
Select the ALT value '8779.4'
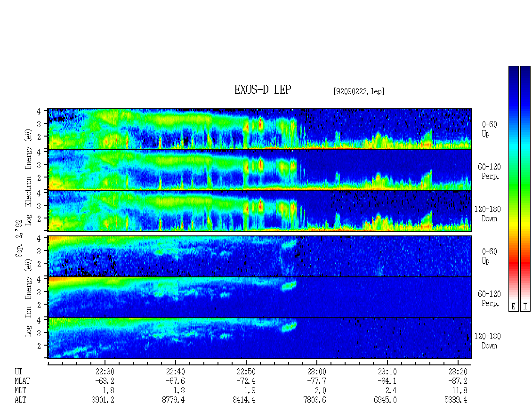click(173, 400)
